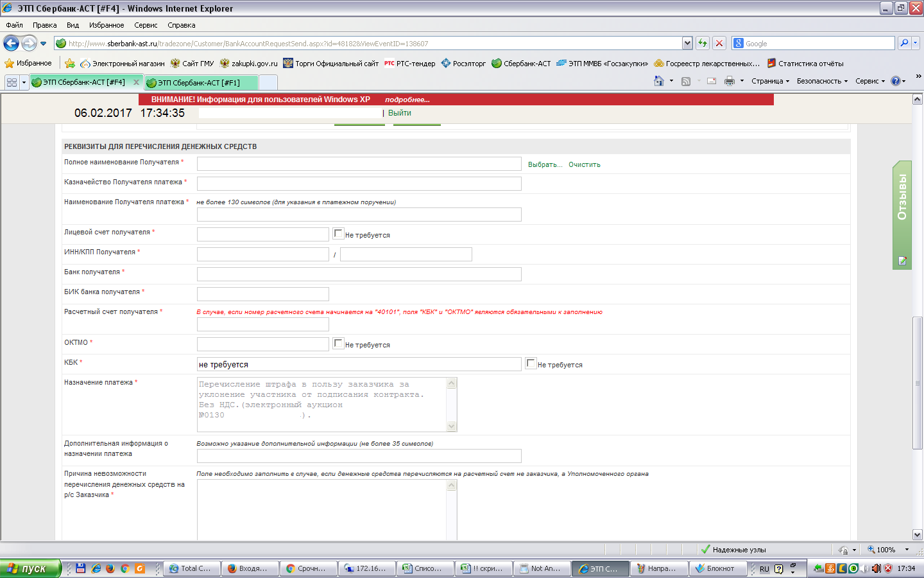Open Quick Tabs grid icon
Viewport: 924px width, 578px height.
coord(12,82)
